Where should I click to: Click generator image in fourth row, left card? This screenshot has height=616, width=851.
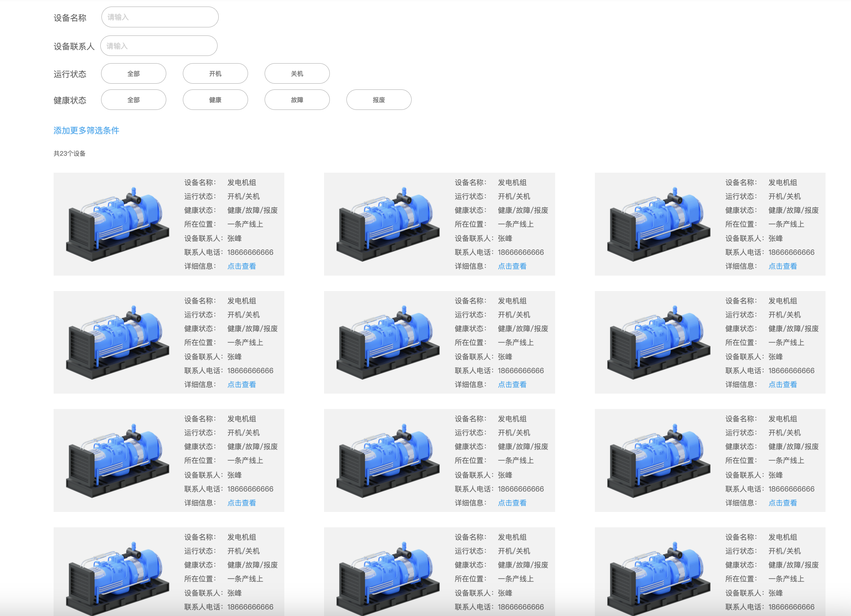coord(118,579)
